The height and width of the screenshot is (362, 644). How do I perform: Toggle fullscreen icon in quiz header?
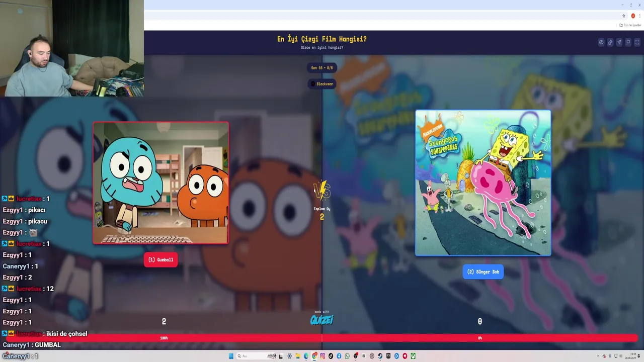pyautogui.click(x=637, y=42)
